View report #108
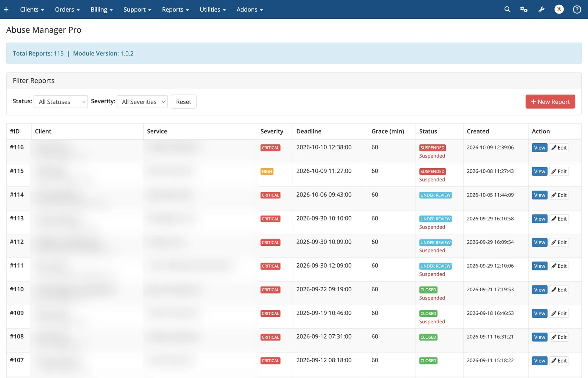The height and width of the screenshot is (378, 588). point(539,337)
